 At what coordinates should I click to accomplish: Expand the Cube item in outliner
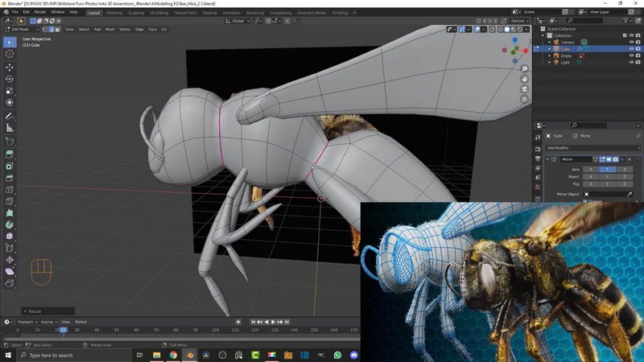pyautogui.click(x=550, y=49)
